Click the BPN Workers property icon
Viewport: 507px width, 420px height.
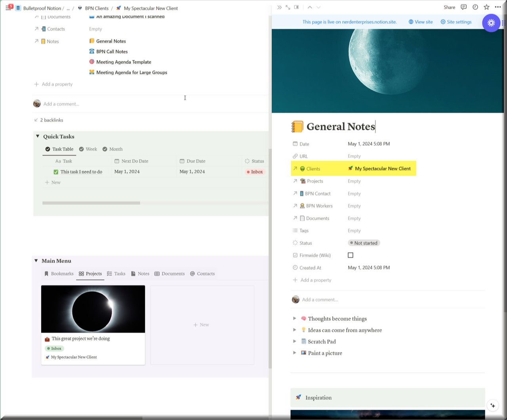(x=302, y=206)
